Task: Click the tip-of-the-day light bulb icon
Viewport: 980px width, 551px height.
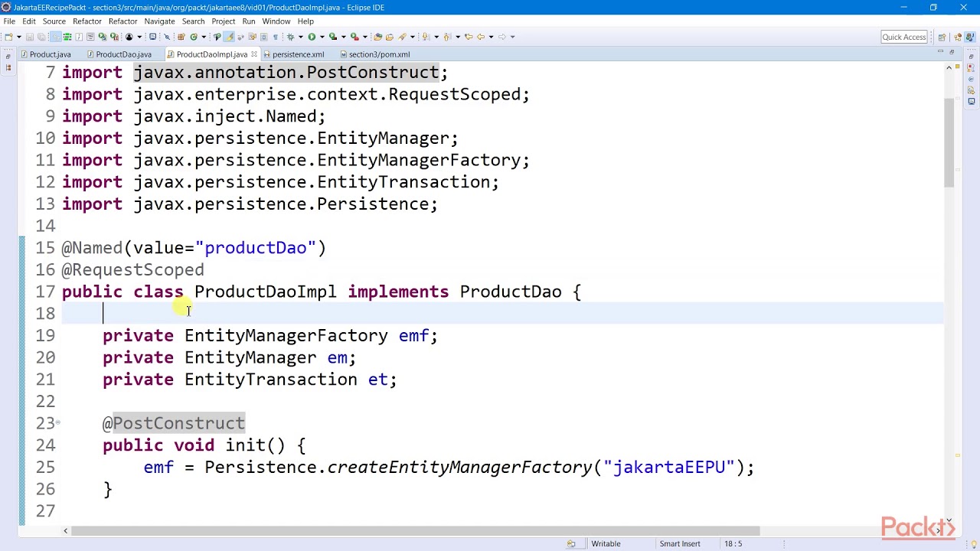Action: [x=972, y=543]
